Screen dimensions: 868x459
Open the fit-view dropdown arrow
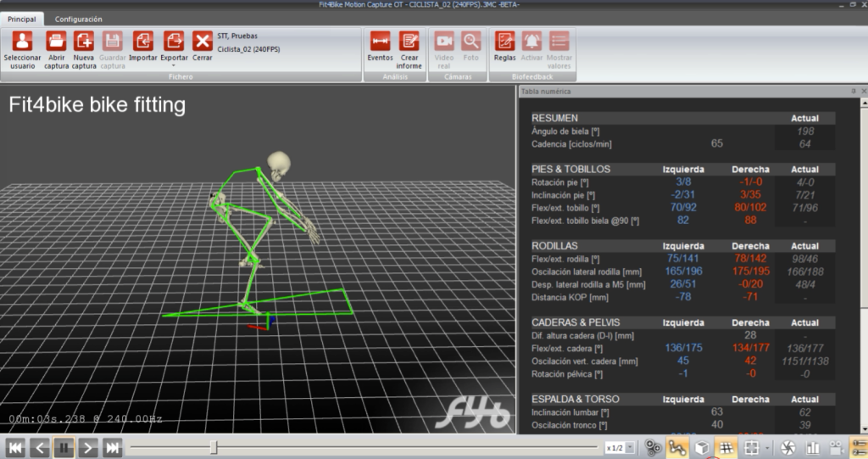pyautogui.click(x=767, y=448)
